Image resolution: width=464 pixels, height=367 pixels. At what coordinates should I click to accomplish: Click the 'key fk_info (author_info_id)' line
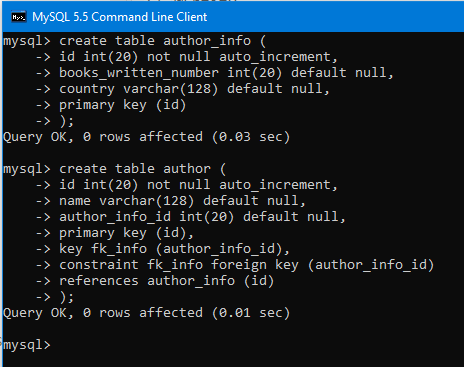pyautogui.click(x=174, y=249)
